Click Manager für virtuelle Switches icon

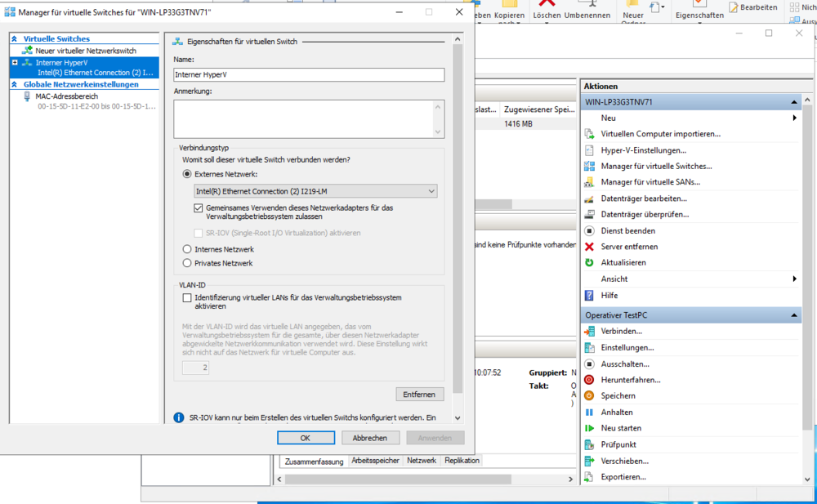click(589, 166)
